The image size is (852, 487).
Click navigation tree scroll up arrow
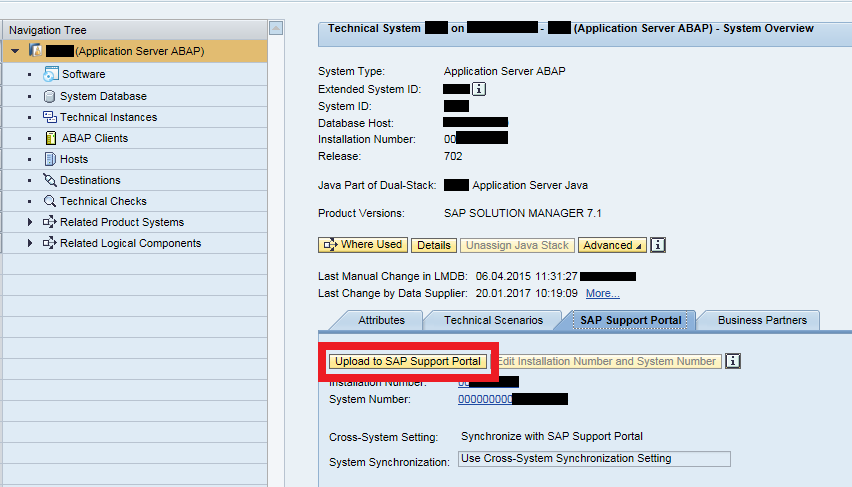(x=276, y=28)
